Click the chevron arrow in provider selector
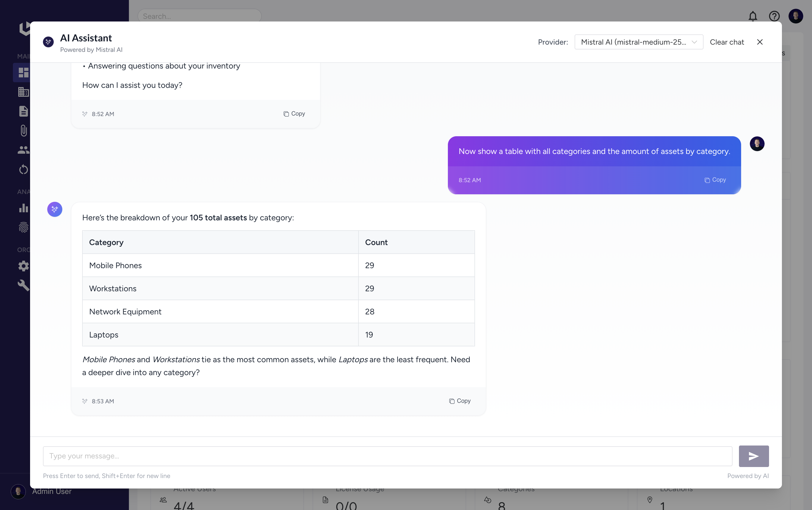This screenshot has height=510, width=812. point(694,42)
